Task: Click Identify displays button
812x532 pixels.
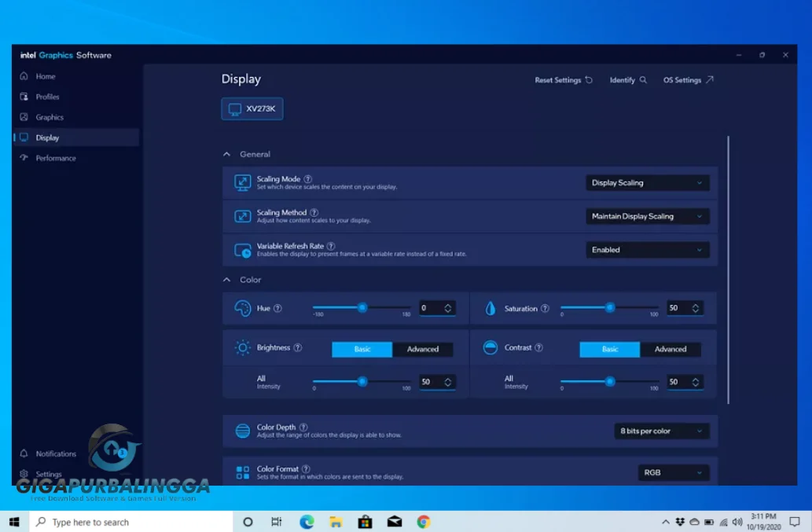Action: (x=628, y=80)
